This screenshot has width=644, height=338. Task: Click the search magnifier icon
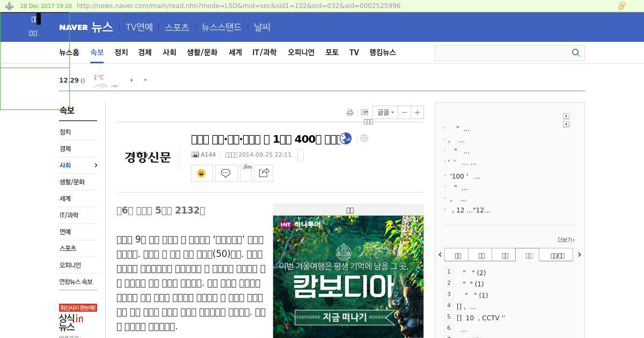coord(576,53)
